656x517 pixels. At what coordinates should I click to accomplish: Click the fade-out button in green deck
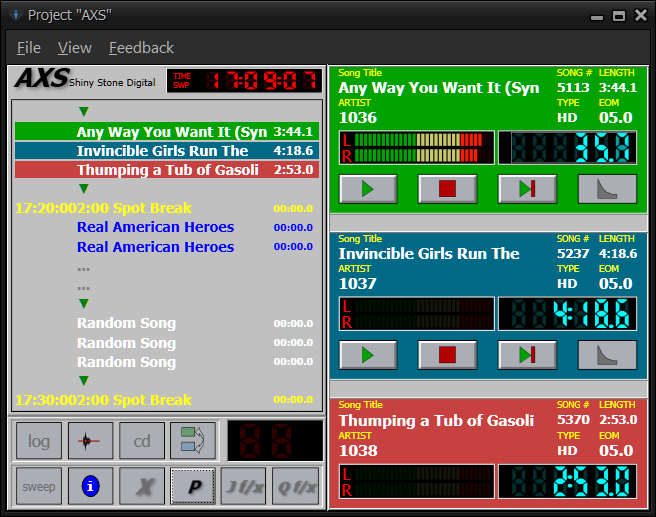point(607,189)
